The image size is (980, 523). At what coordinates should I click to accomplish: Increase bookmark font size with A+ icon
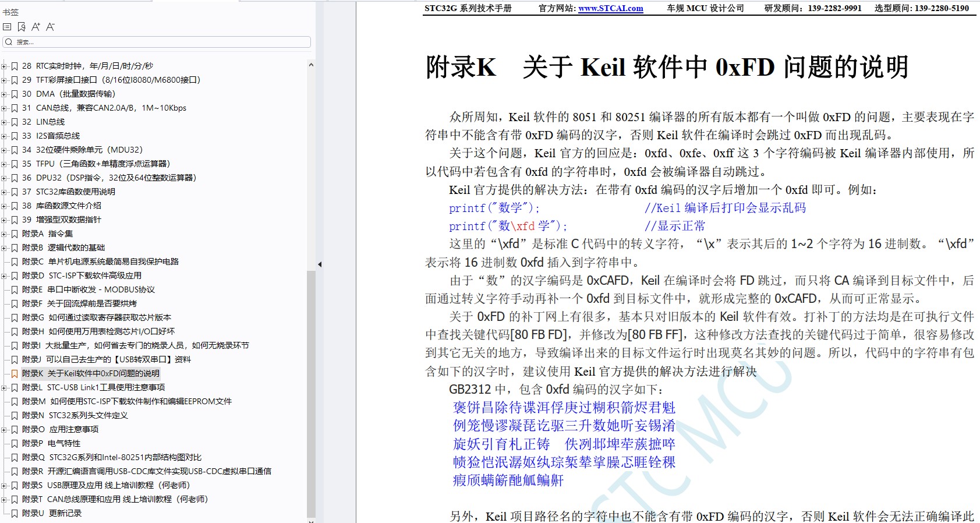[36, 27]
